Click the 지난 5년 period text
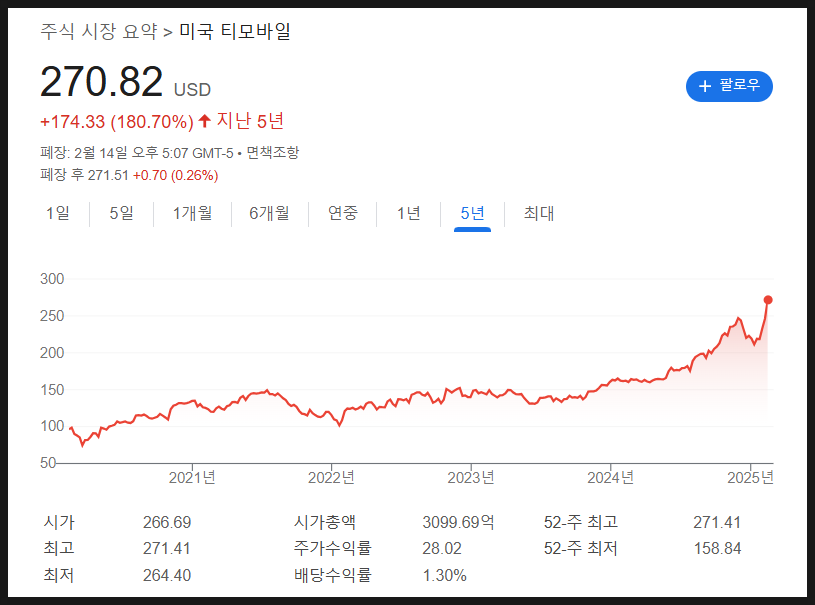Screen dimensions: 815x605 tap(250, 121)
